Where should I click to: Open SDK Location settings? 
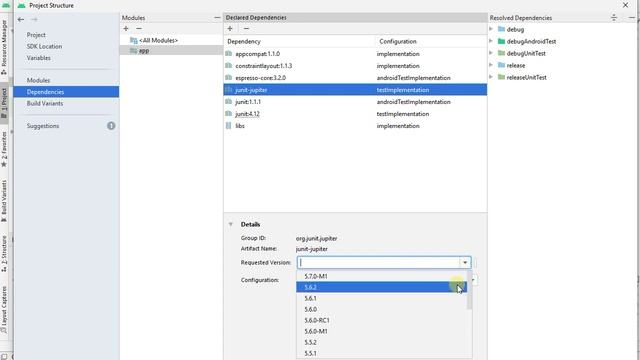click(44, 47)
